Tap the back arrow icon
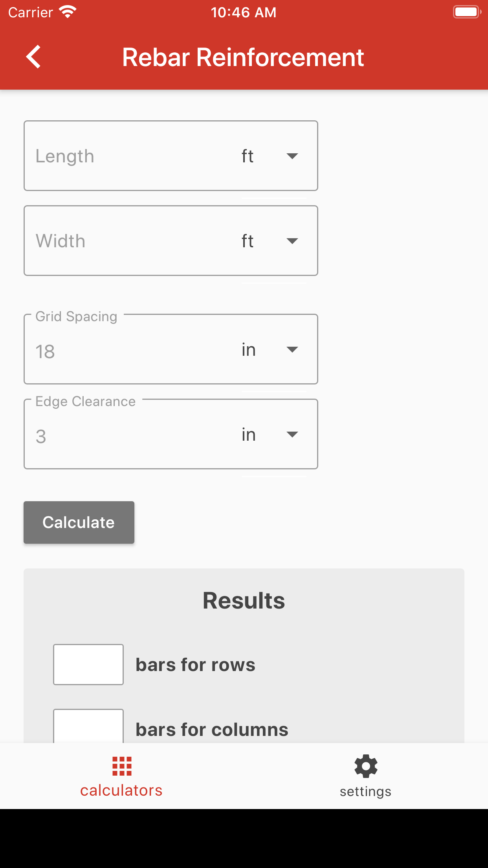The image size is (488, 868). click(33, 57)
